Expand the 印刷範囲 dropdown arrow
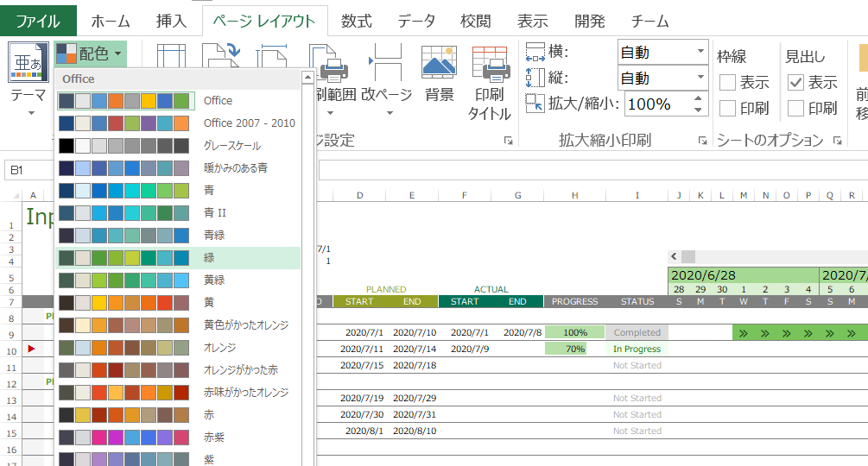The width and height of the screenshot is (868, 466). (x=331, y=113)
